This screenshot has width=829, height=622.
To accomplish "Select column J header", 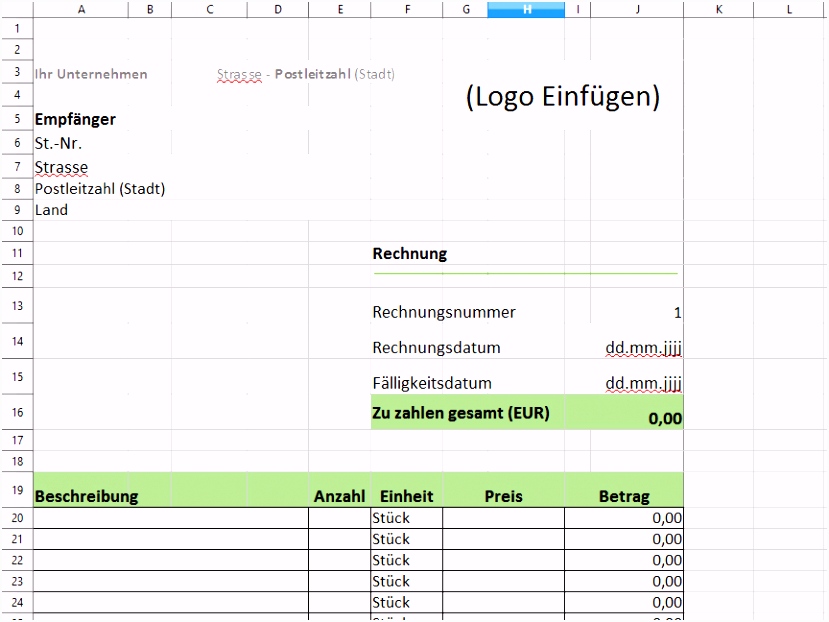I will click(x=637, y=9).
